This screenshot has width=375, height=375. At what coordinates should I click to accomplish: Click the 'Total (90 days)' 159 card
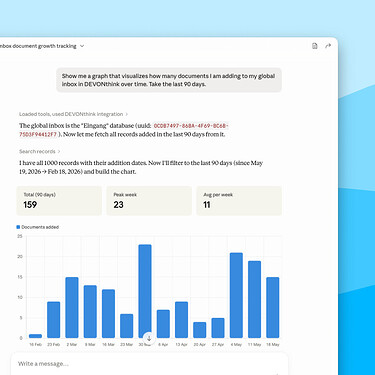tap(59, 201)
